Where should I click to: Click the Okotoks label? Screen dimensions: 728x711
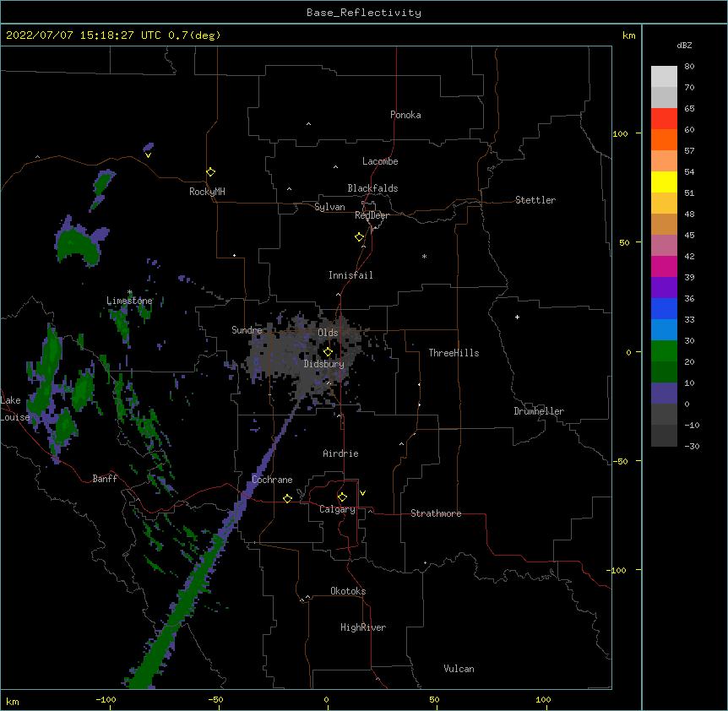pyautogui.click(x=348, y=591)
